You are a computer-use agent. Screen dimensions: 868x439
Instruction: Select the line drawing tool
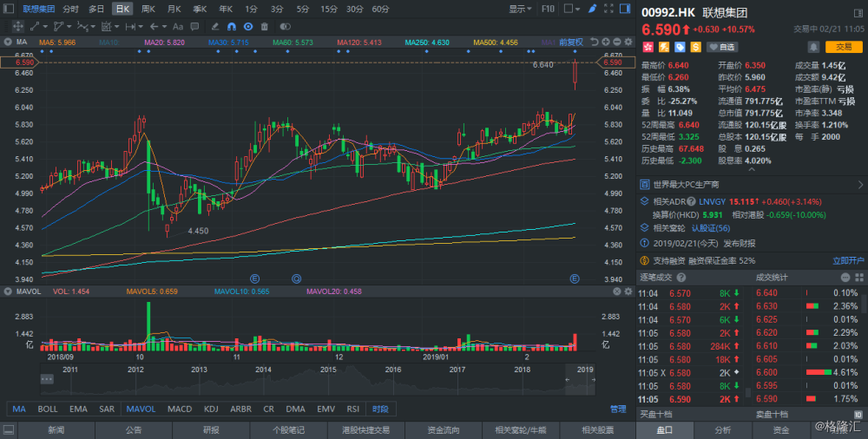click(x=35, y=26)
